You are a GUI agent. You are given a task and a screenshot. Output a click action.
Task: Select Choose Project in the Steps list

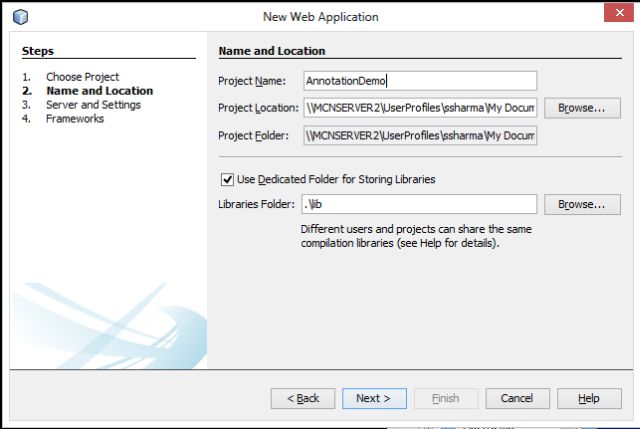point(82,77)
